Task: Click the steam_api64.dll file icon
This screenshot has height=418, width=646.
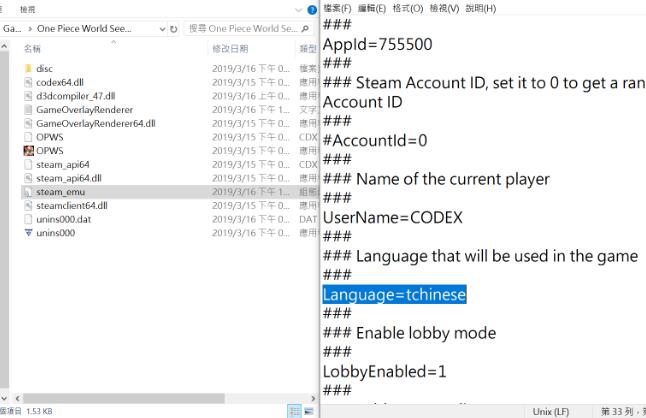Action: [28, 178]
